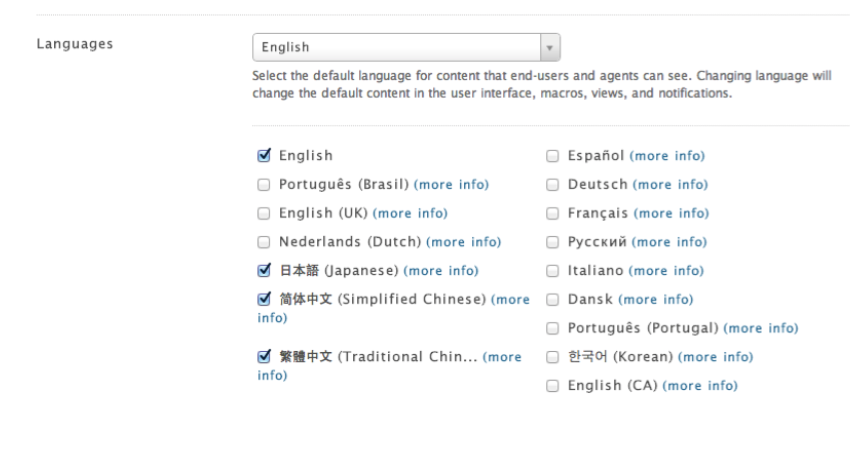View more info for Português (Portugal)

[761, 328]
